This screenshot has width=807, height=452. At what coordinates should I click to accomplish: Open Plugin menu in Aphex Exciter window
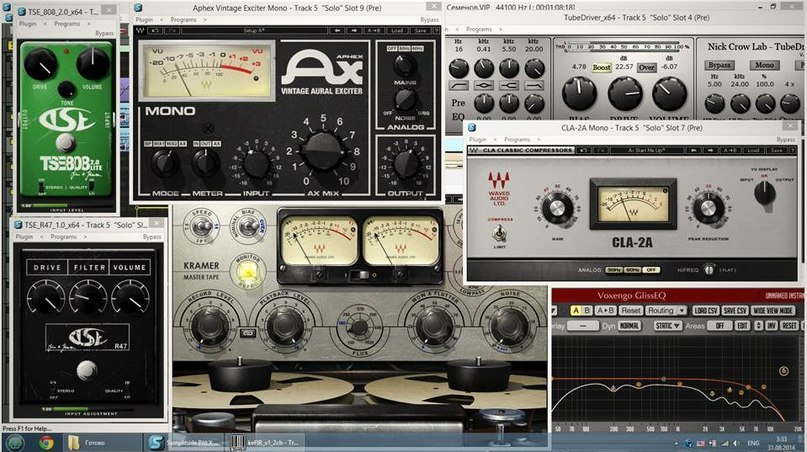tap(144, 20)
